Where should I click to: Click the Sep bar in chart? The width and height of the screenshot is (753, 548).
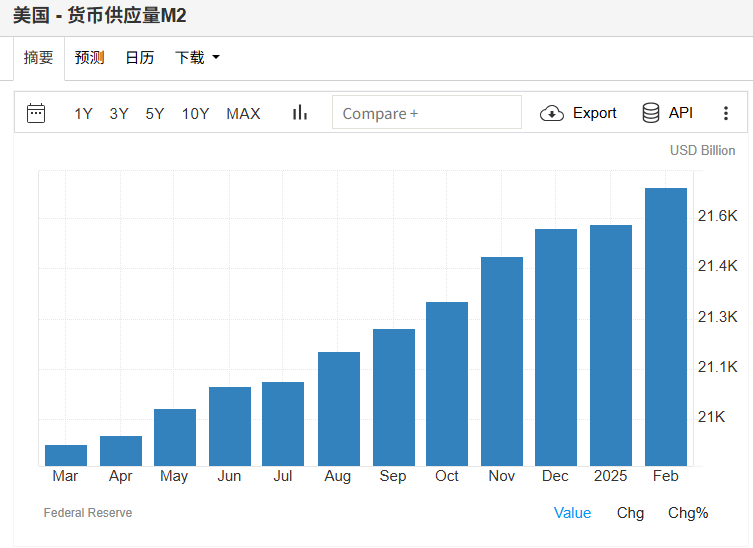(394, 397)
